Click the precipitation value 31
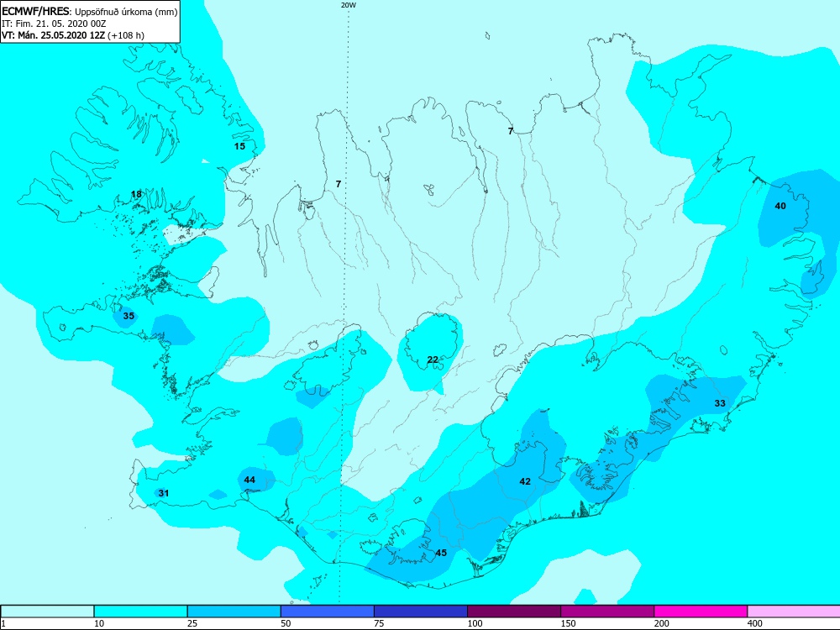The height and width of the screenshot is (630, 840). (164, 493)
